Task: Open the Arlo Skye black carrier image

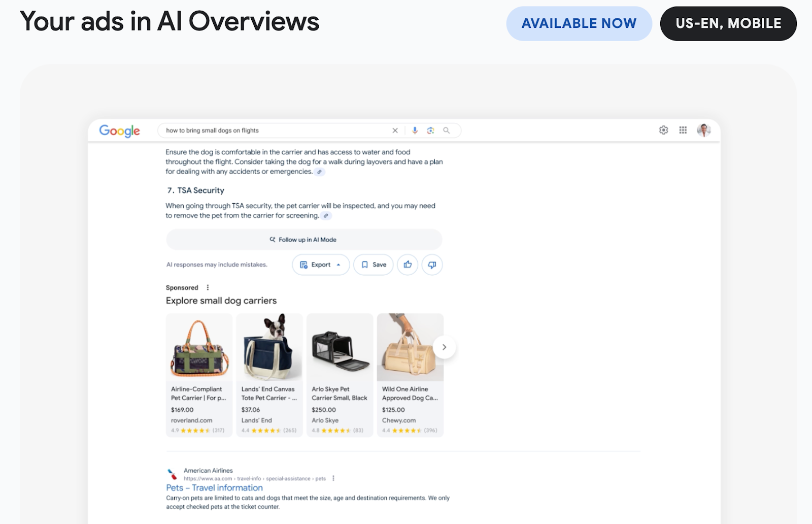Action: pyautogui.click(x=340, y=347)
